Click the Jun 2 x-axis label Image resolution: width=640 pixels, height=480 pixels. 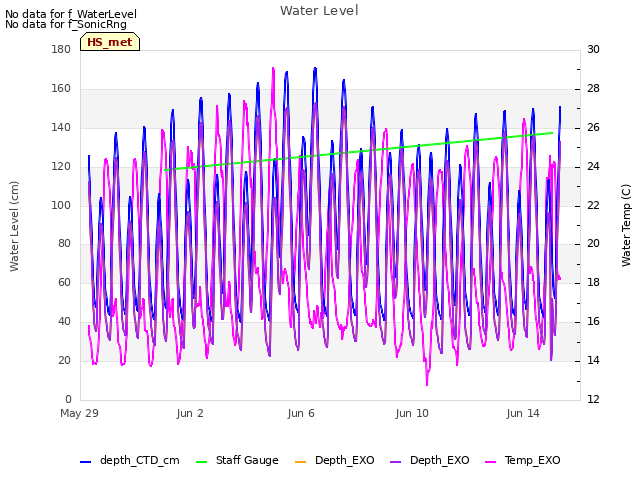pos(190,413)
